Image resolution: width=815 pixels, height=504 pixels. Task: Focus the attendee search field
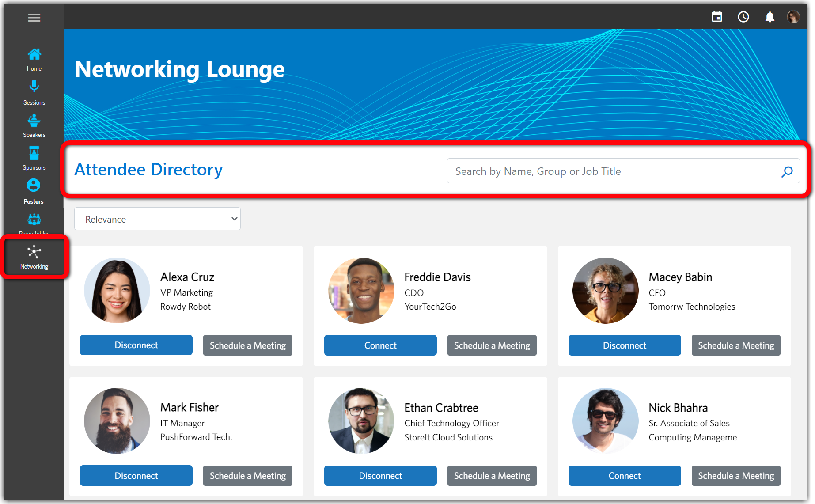coord(614,171)
